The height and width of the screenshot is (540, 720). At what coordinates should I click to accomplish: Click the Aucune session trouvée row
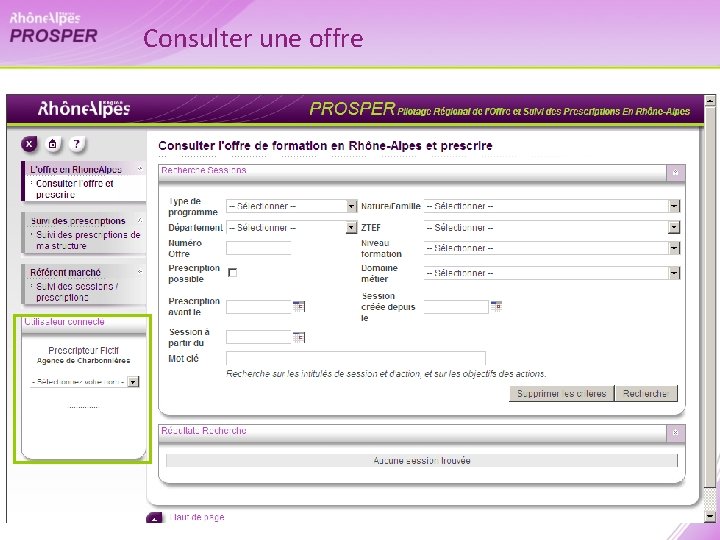pos(422,461)
